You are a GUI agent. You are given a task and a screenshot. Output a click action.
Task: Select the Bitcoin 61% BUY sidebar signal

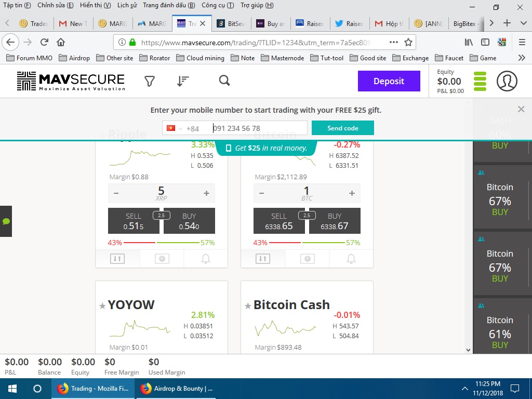click(500, 326)
